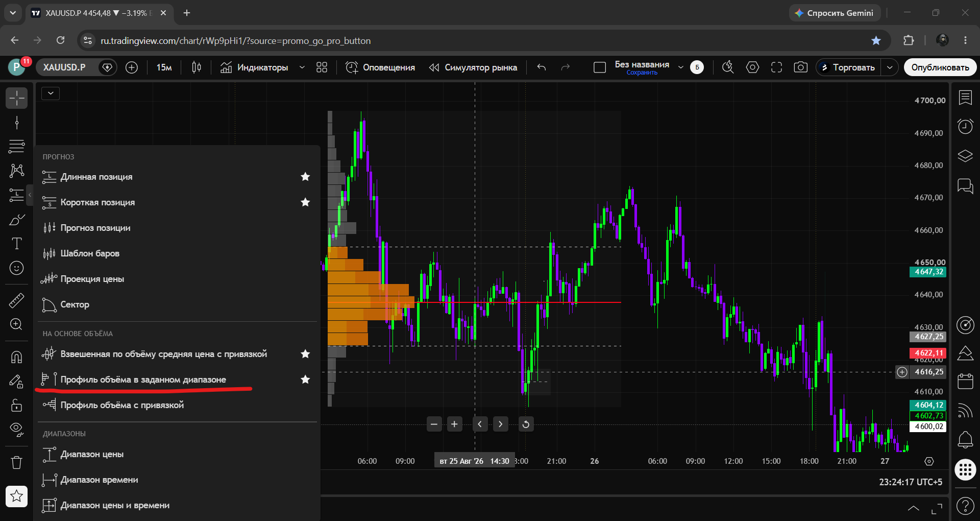Zoom out the chart with minus button
This screenshot has height=521, width=980.
pyautogui.click(x=434, y=424)
